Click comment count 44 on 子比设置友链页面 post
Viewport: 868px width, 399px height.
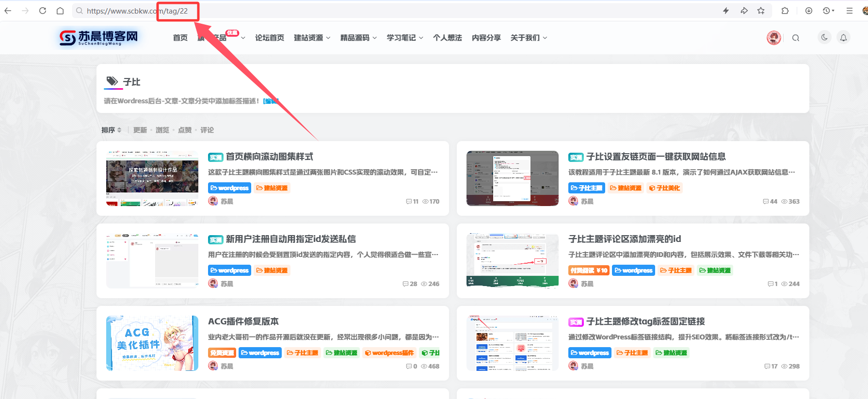pos(770,201)
